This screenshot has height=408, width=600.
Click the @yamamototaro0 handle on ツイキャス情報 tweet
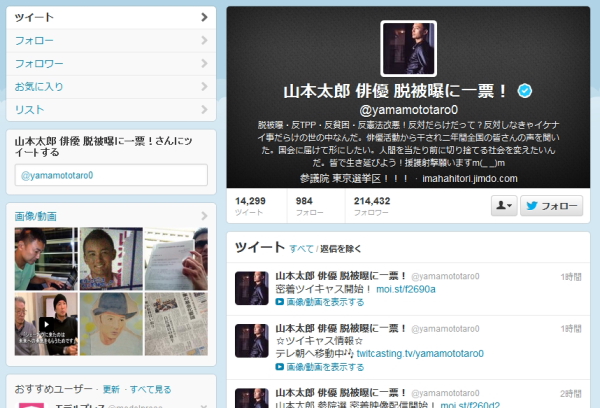tap(445, 329)
